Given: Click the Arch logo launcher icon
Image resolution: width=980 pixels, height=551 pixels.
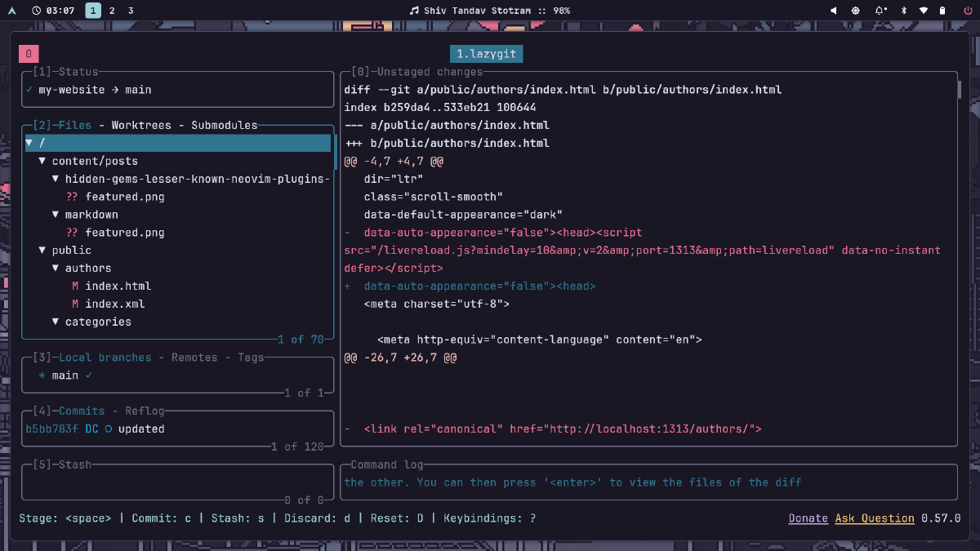Looking at the screenshot, I should click(12, 11).
